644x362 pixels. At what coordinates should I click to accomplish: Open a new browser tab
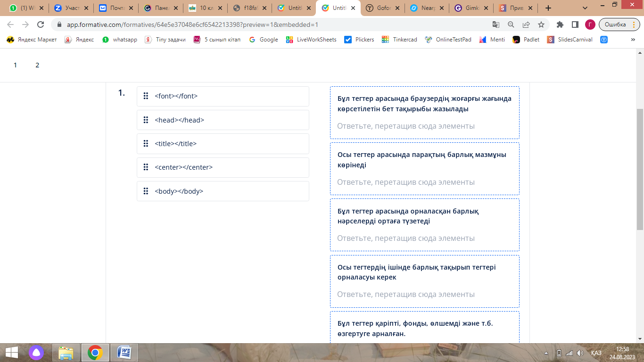coord(548,8)
